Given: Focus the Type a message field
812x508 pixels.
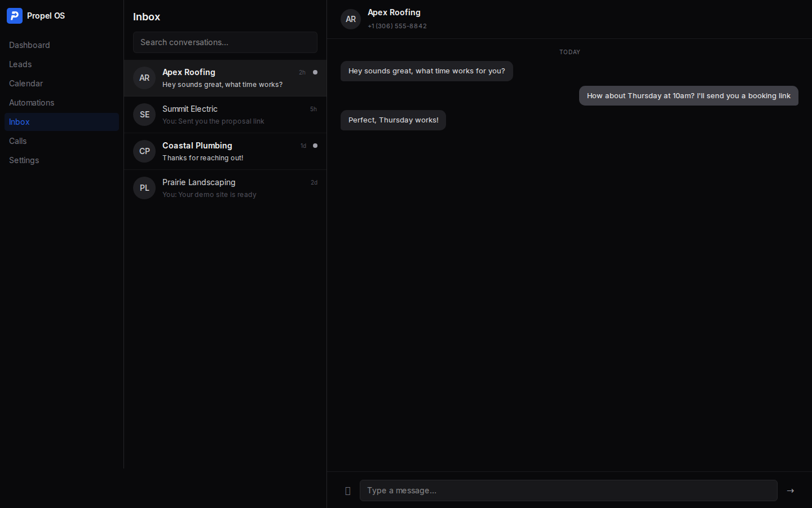Looking at the screenshot, I should tap(568, 491).
